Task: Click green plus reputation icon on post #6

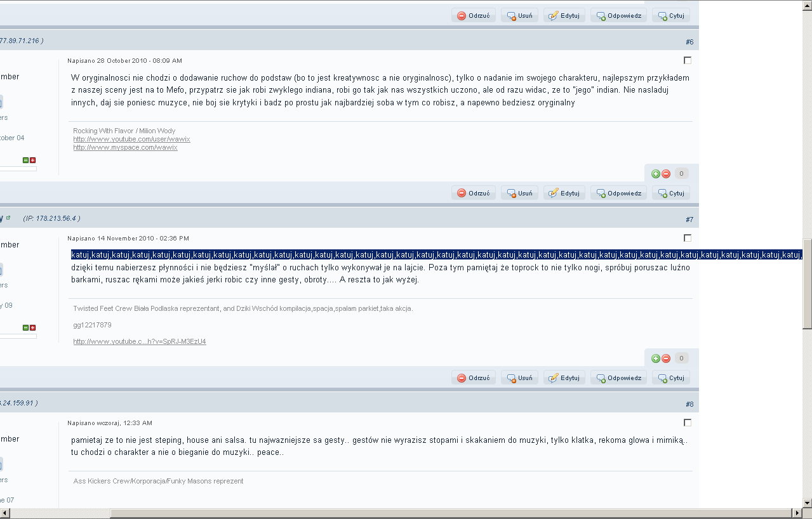Action: [656, 174]
